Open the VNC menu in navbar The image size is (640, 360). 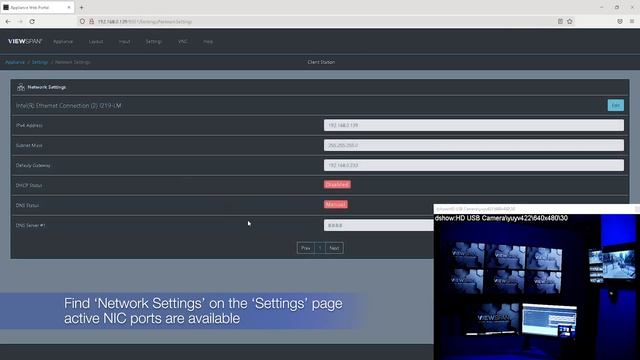point(182,42)
